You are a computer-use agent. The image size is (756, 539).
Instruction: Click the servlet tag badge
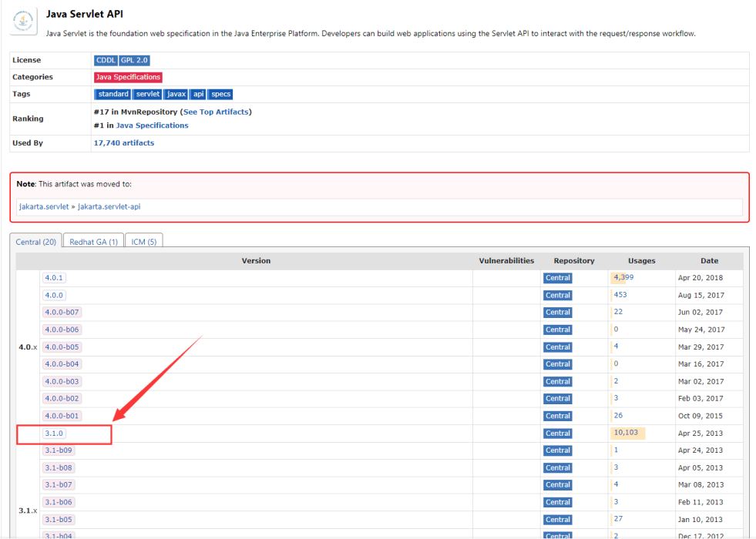[x=147, y=94]
